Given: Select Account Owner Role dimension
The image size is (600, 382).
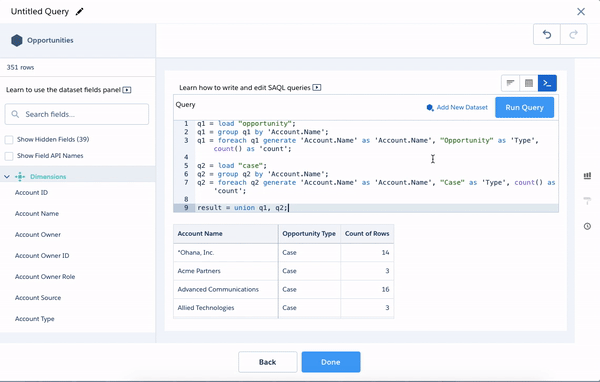Looking at the screenshot, I should (x=45, y=277).
